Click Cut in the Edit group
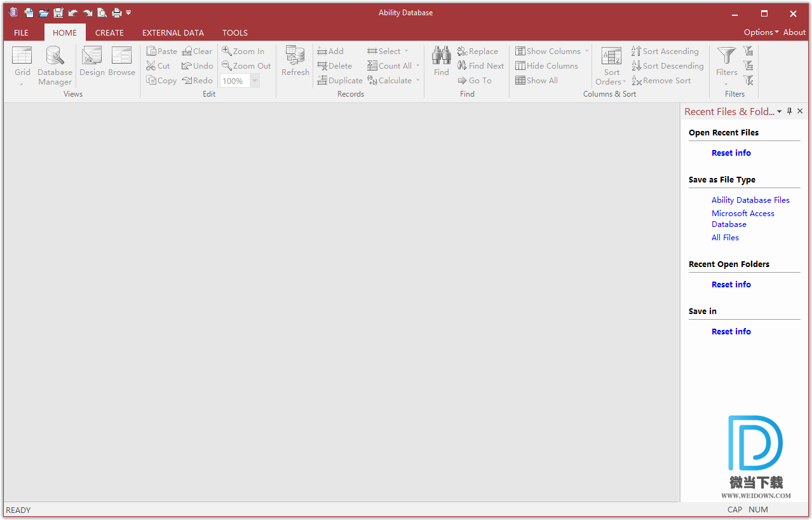This screenshot has width=812, height=520. coord(158,66)
